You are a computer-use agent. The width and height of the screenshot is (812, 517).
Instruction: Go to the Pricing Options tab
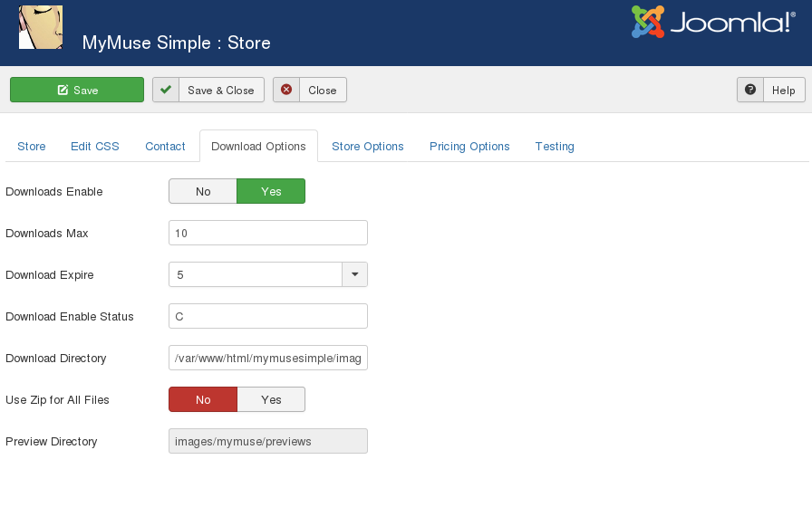(x=469, y=146)
